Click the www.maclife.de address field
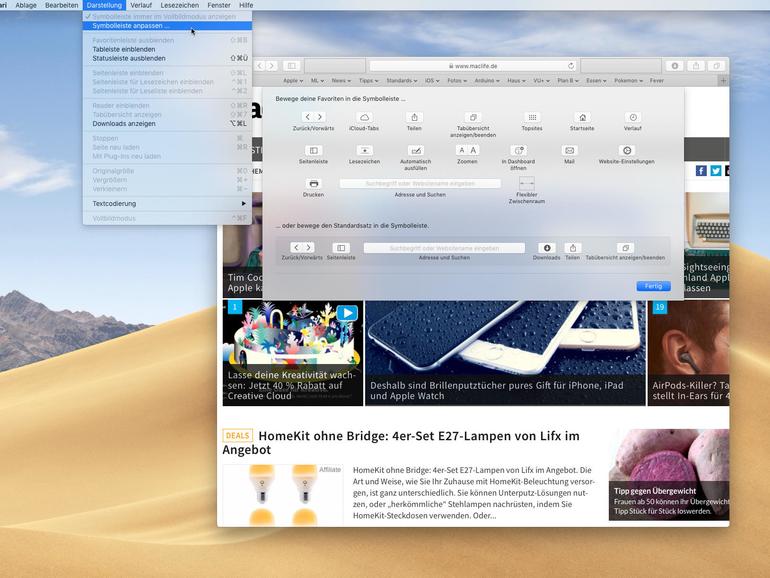 pyautogui.click(x=473, y=66)
